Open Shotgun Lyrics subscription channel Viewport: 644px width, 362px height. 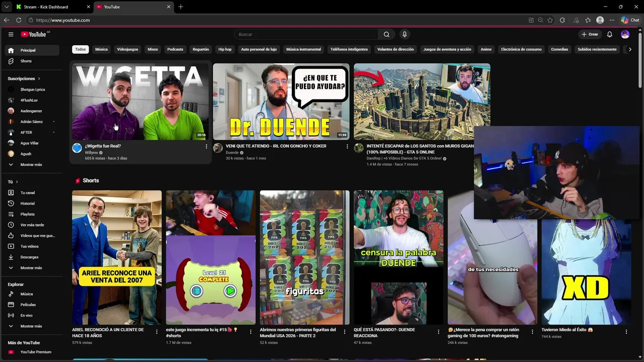pyautogui.click(x=32, y=89)
